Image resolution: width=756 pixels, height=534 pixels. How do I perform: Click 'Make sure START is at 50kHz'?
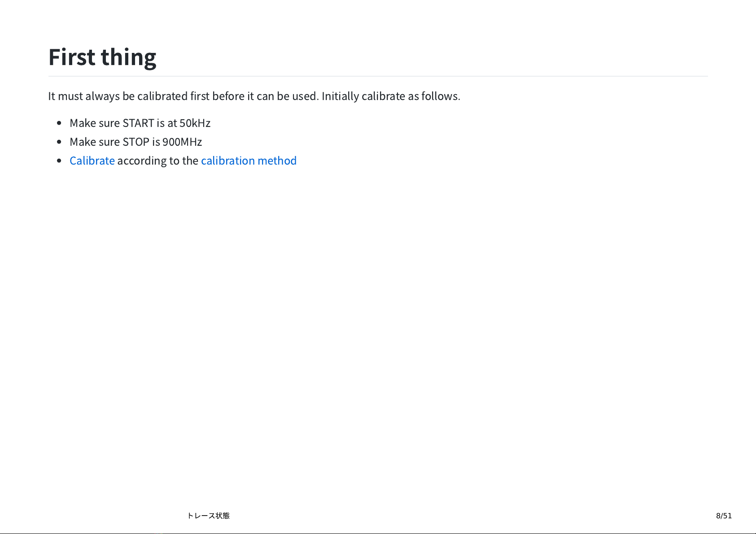coord(140,123)
